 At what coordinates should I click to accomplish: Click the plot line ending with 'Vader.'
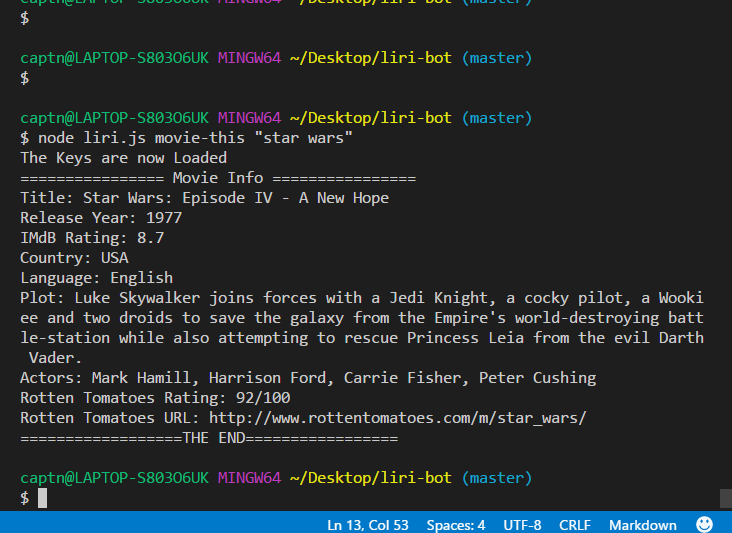tap(55, 358)
